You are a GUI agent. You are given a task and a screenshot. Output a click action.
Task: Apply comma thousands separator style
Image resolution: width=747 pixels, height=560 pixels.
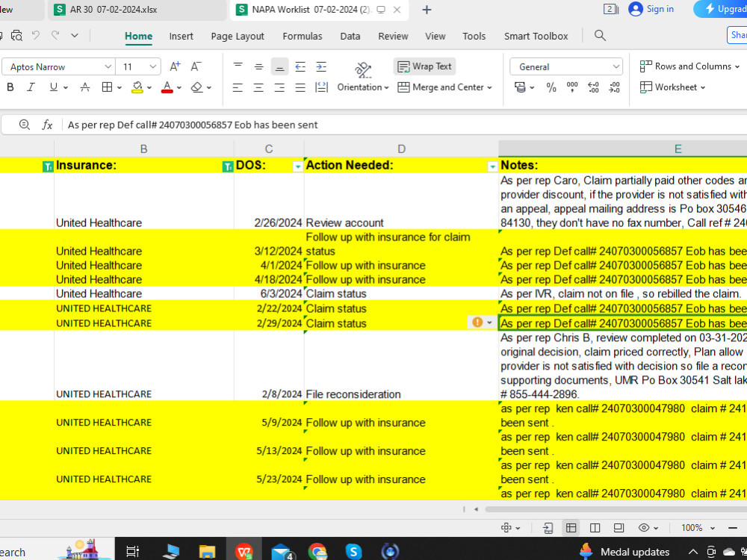click(572, 87)
